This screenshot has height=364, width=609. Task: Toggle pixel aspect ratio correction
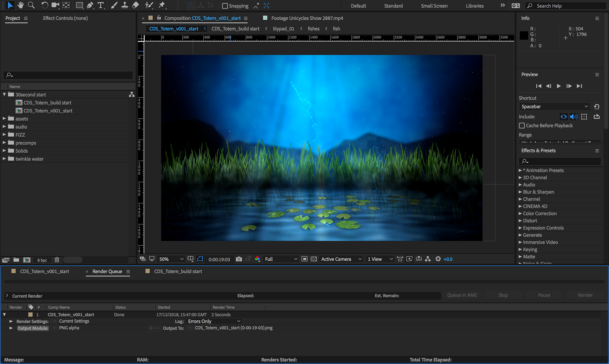pos(400,259)
